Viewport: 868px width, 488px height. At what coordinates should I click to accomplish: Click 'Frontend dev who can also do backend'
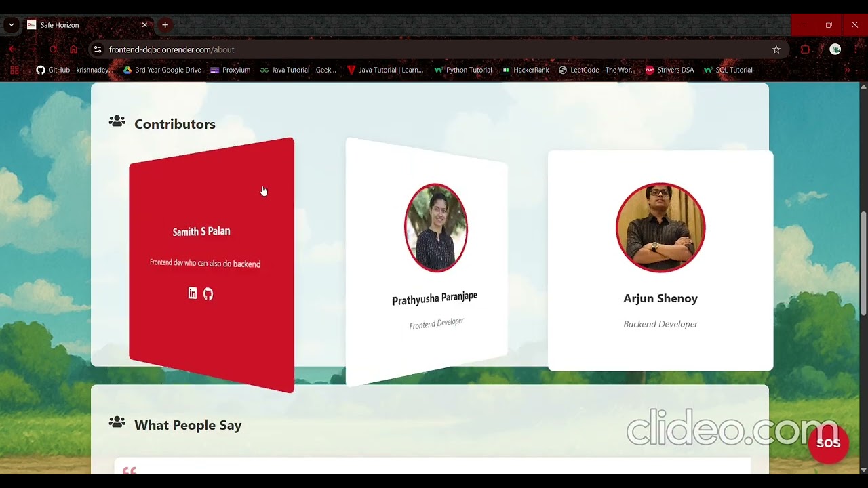coord(205,263)
